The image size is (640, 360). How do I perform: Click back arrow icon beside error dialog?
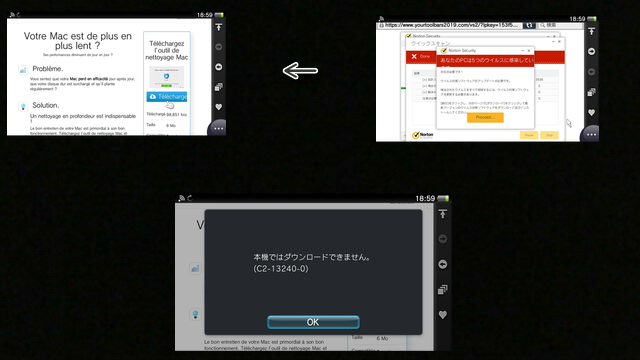tap(443, 264)
